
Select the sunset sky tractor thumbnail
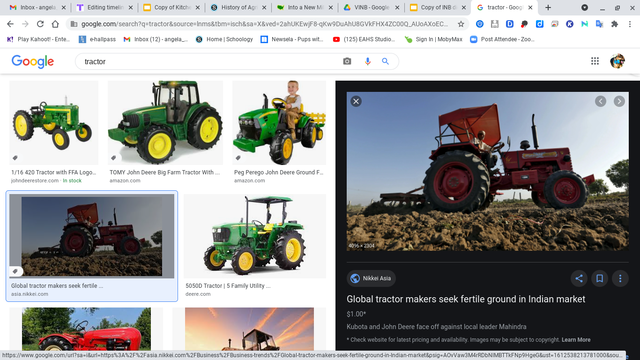pyautogui.click(x=249, y=329)
